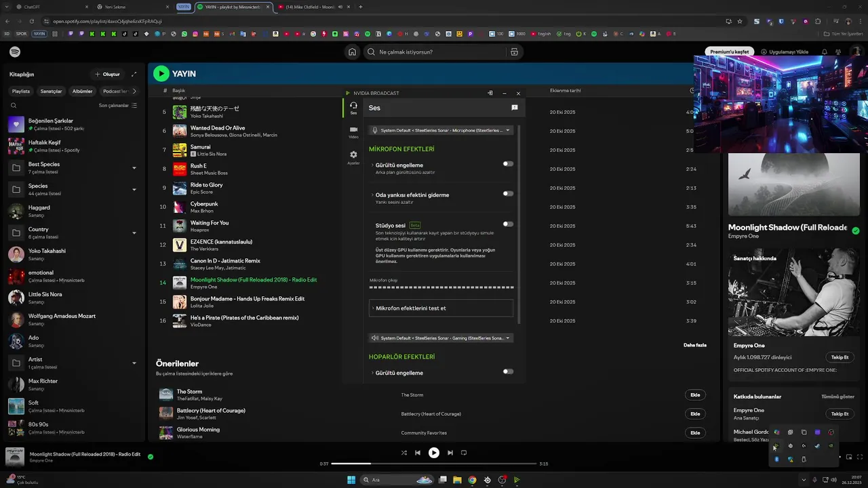
Task: Open the browse icon beside Spotify search
Action: tap(514, 52)
